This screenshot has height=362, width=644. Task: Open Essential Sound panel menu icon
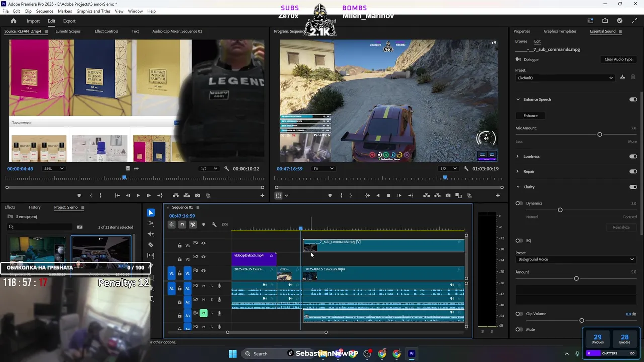tap(620, 31)
